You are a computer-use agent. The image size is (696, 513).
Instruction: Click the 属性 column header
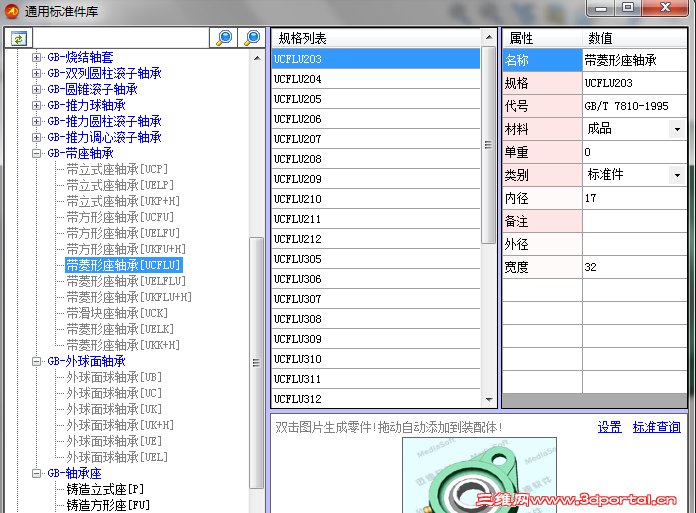tap(542, 38)
